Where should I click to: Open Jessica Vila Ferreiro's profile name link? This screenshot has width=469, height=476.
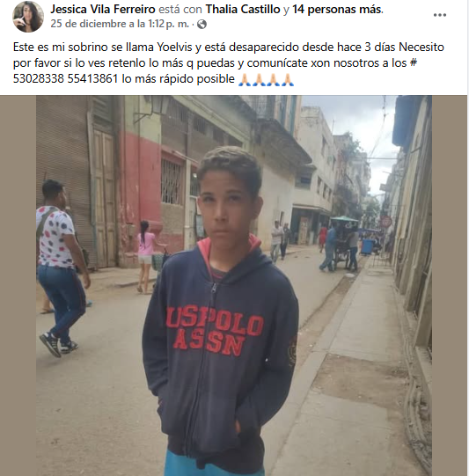[103, 9]
